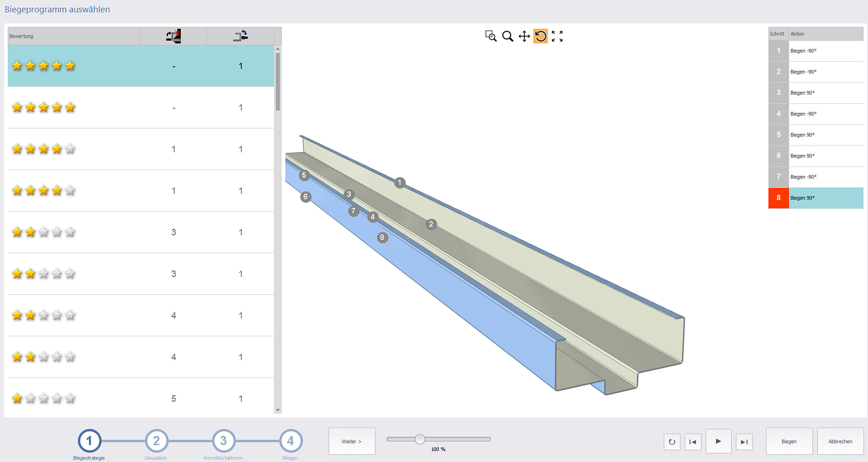Fit view with the fullscreen arrows icon

click(557, 36)
